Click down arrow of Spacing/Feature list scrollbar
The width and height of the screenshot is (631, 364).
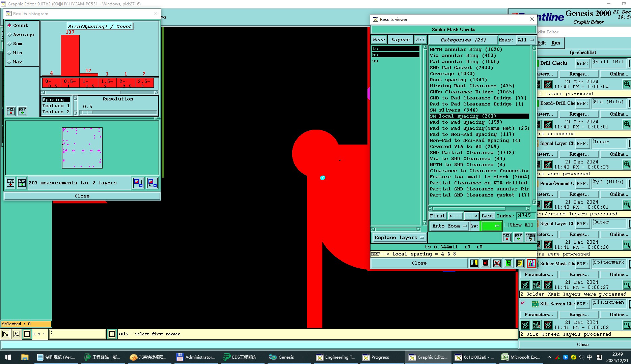[75, 114]
